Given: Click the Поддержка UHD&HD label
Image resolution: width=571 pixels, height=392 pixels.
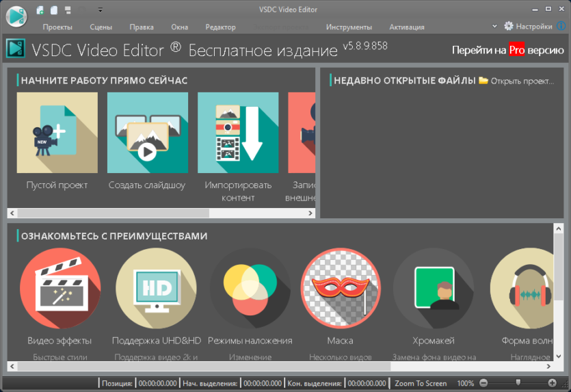Looking at the screenshot, I should coord(157,341).
